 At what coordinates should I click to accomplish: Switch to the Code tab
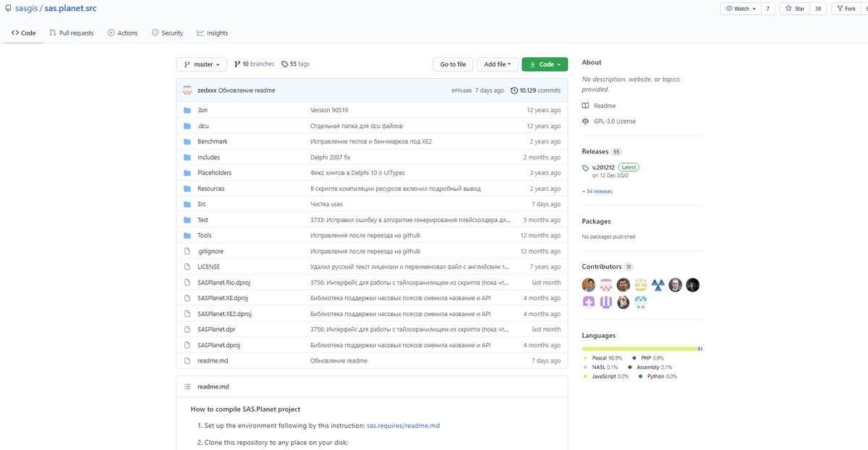coord(24,33)
